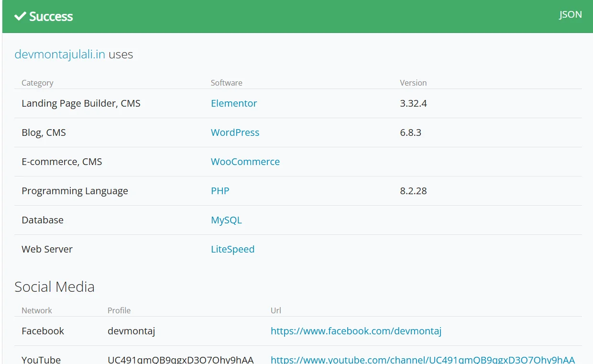The image size is (593, 364).
Task: Select the Elementor version 3.32.4 cell
Action: point(413,103)
